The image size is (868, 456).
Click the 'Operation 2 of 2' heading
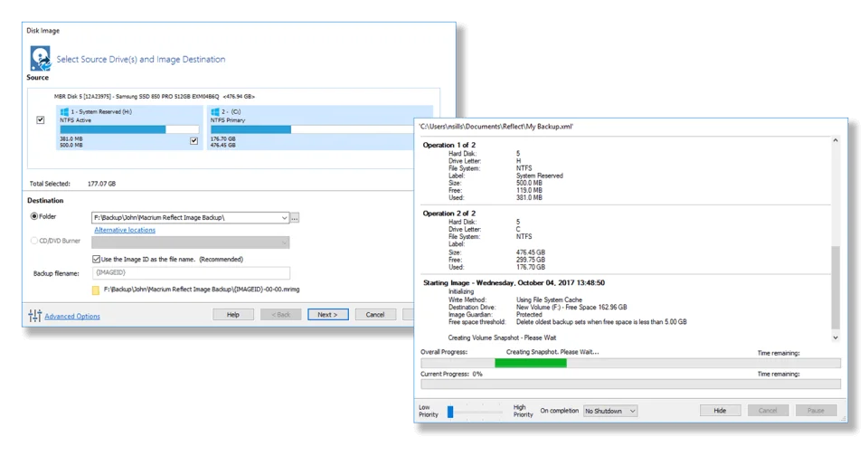coord(449,214)
